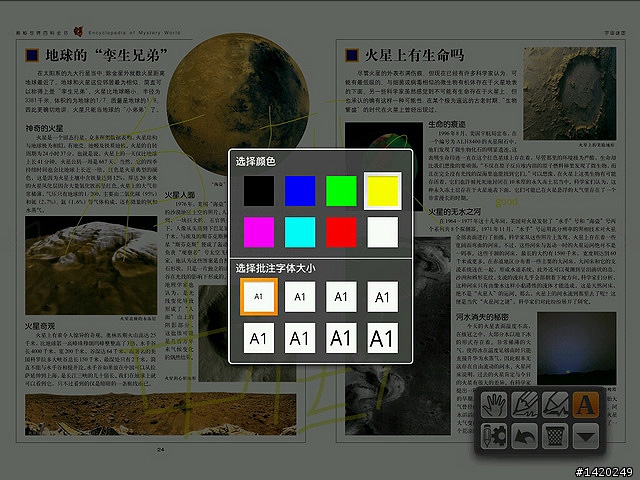Image resolution: width=640 pixels, height=480 pixels.
Task: Choose the fourth A1 size ending top row
Action: click(382, 297)
